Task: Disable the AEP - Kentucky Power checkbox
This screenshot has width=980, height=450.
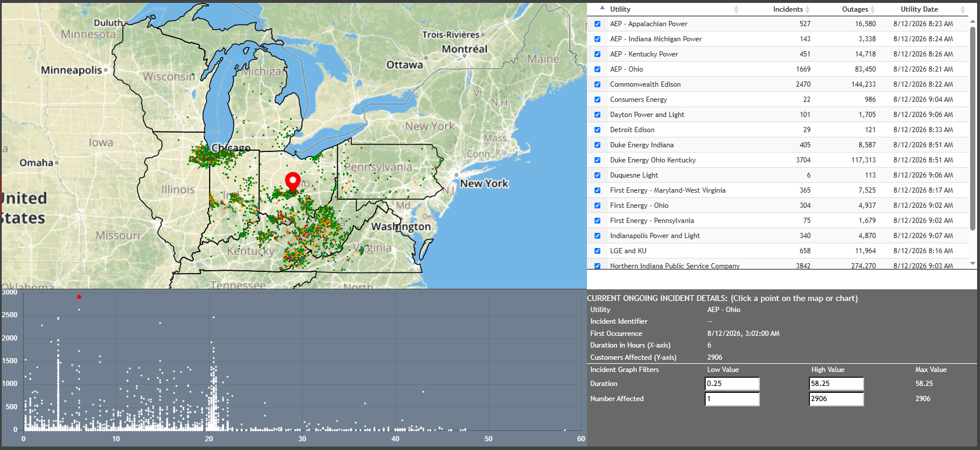Action: pyautogui.click(x=597, y=54)
